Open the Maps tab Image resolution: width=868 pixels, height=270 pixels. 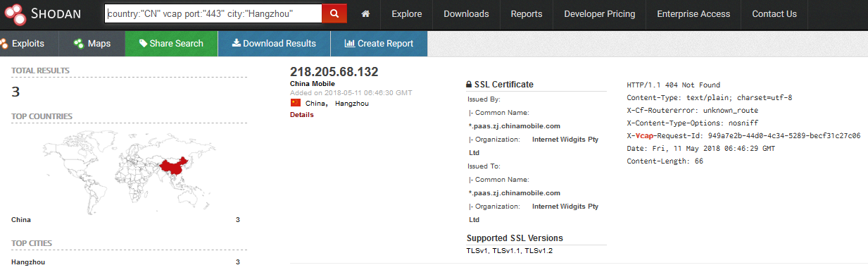point(92,43)
